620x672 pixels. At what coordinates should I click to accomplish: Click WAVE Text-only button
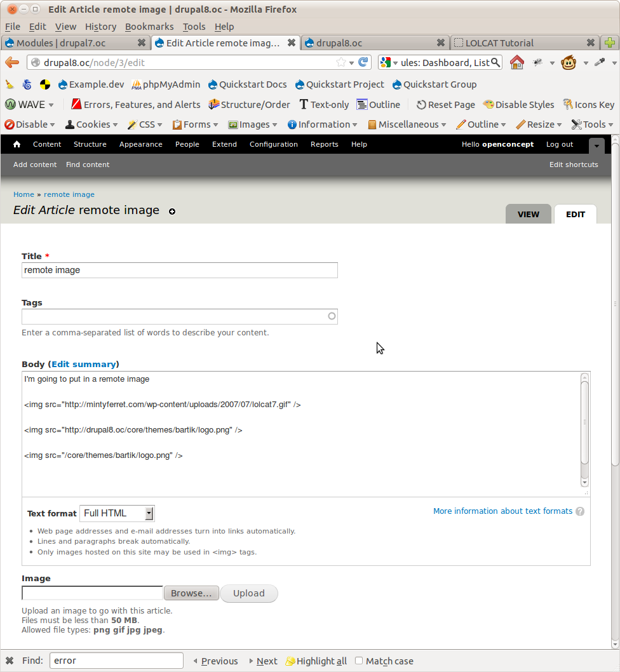pos(324,105)
